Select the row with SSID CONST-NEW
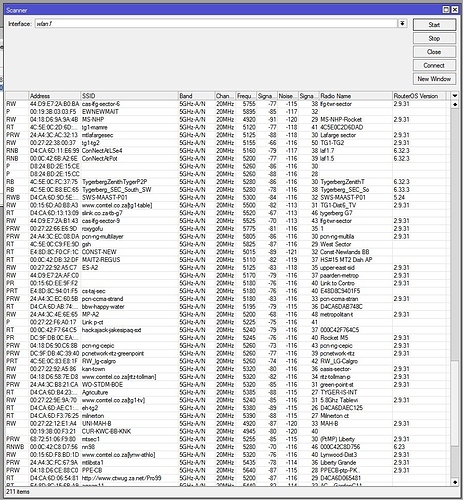This screenshot has width=463, height=500. click(x=227, y=252)
